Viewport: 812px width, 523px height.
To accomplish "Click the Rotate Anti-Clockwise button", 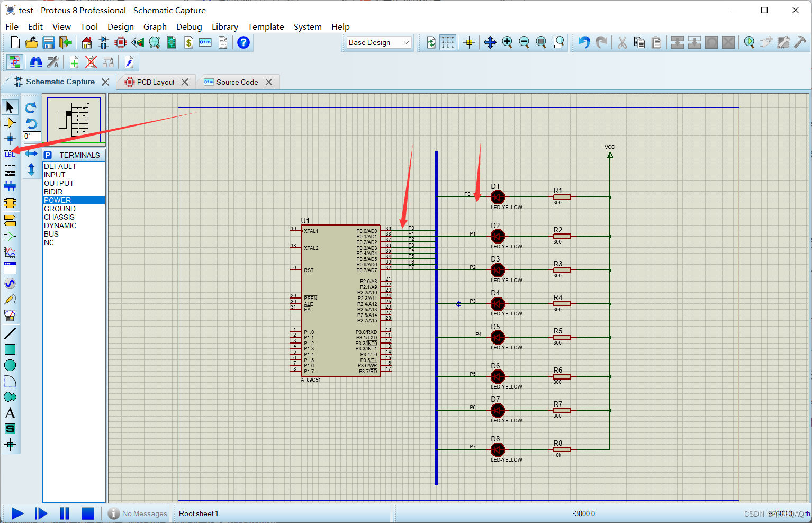I will click(x=31, y=123).
